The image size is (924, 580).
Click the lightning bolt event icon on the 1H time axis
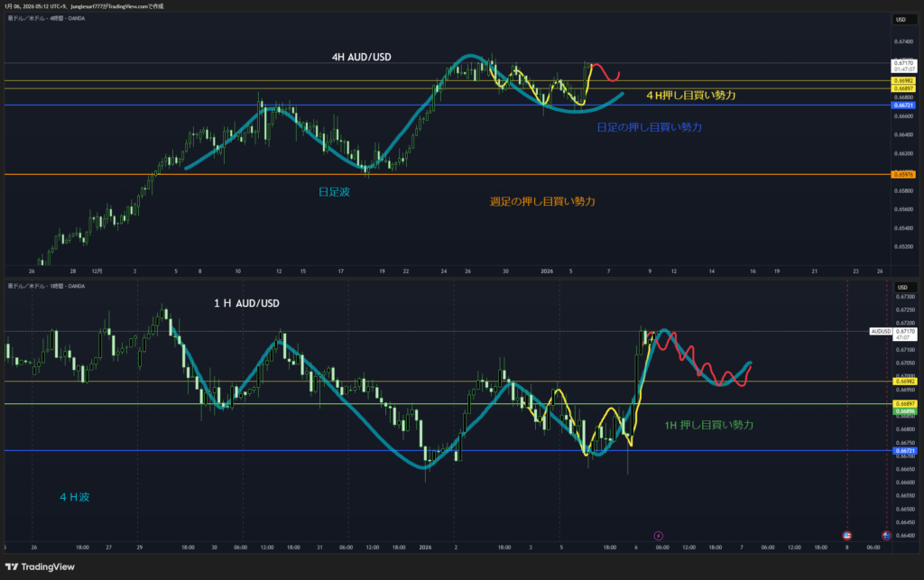click(658, 535)
